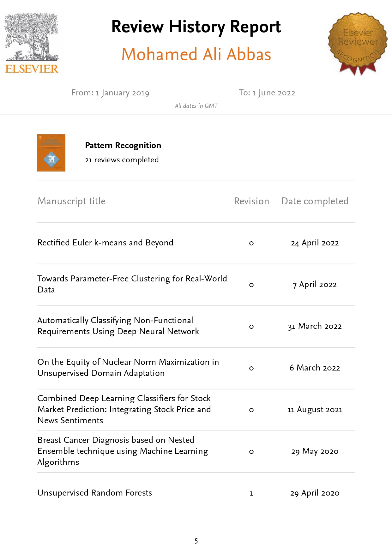Screen dimensions: 392x554
Task: Click the Manuscript title column header
Action: pos(71,201)
